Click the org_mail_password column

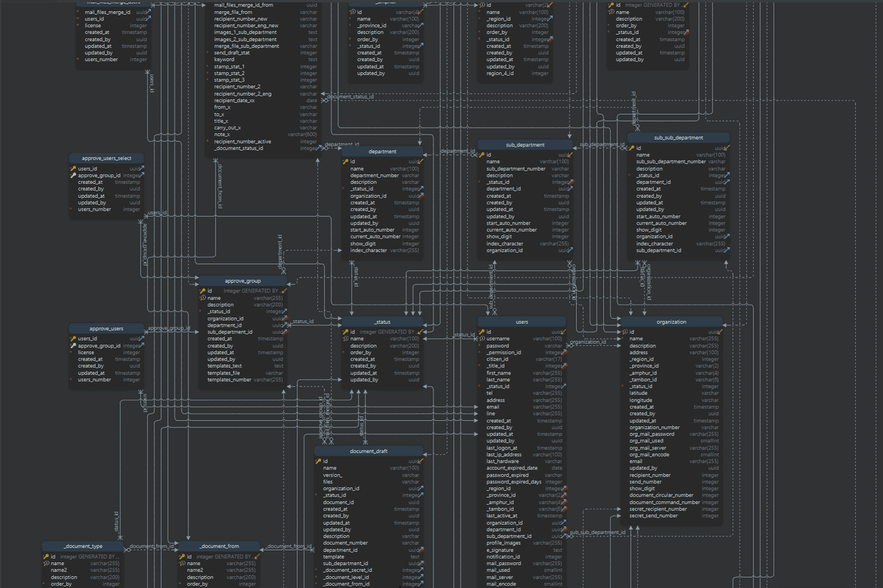pos(673,434)
